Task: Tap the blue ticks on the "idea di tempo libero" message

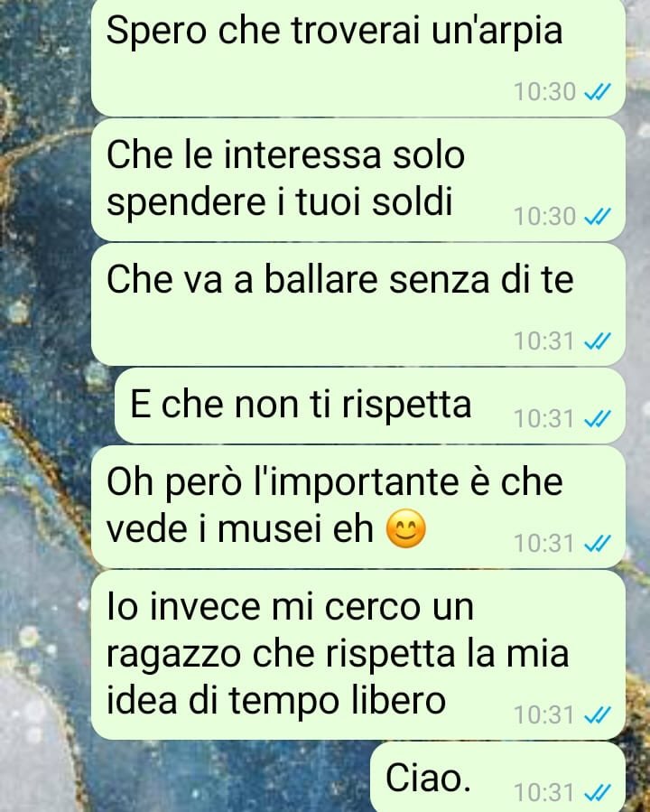Action: pyautogui.click(x=598, y=715)
